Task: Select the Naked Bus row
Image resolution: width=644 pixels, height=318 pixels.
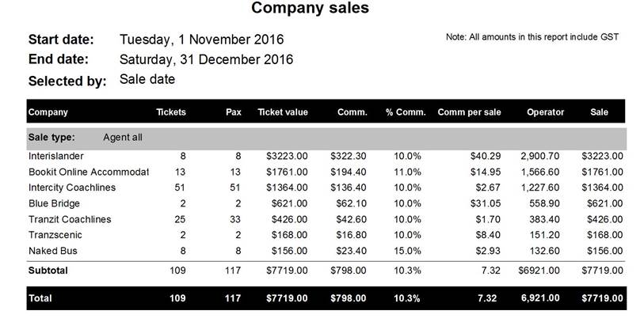Action: point(326,251)
